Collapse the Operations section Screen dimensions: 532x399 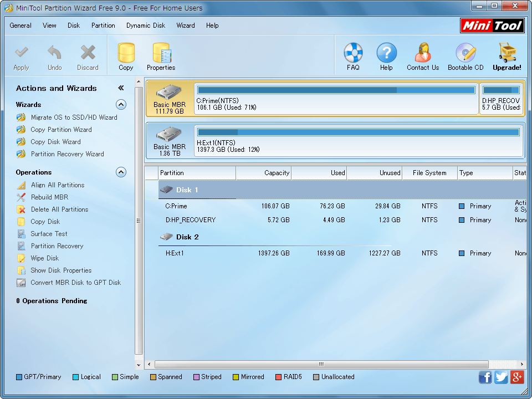pyautogui.click(x=121, y=172)
